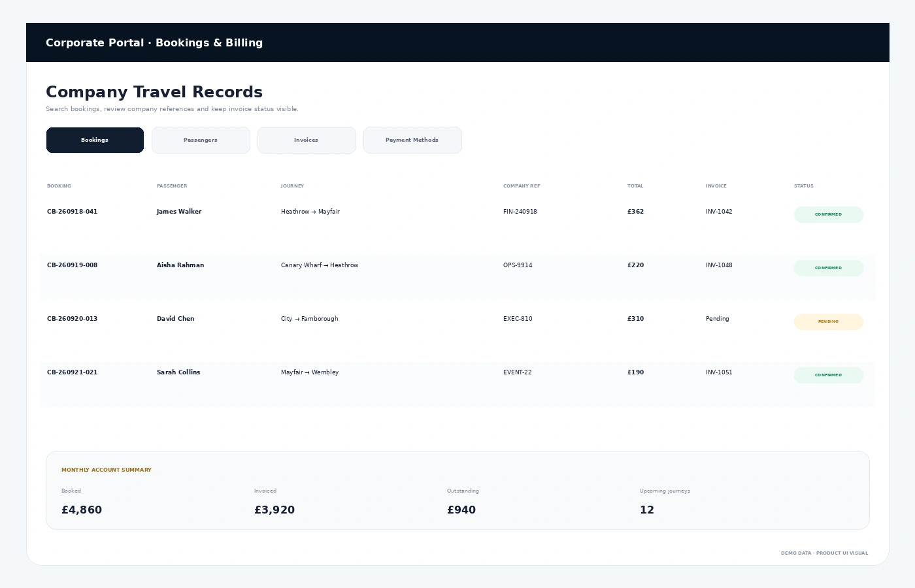
Task: Click company ref EXEC-810
Action: [518, 319]
